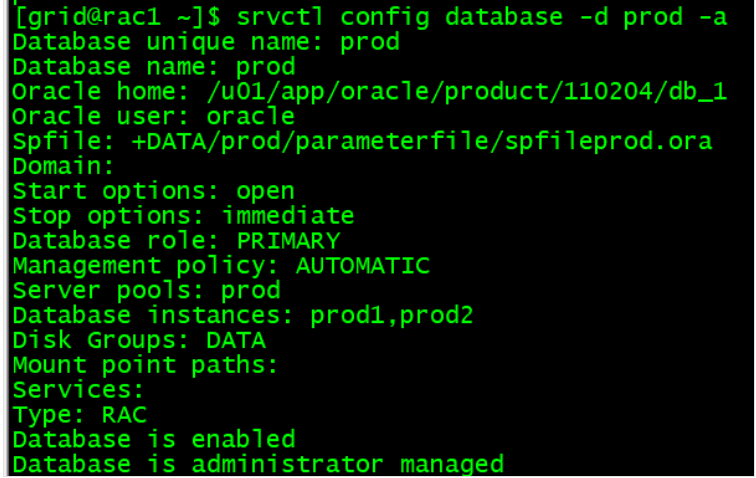
Task: Click the 'Database unique name: prod' line
Action: [x=205, y=42]
